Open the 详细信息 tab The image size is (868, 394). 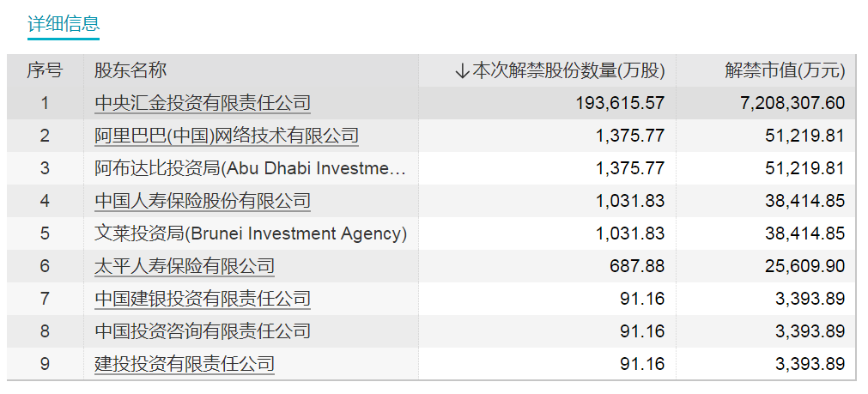point(64,23)
